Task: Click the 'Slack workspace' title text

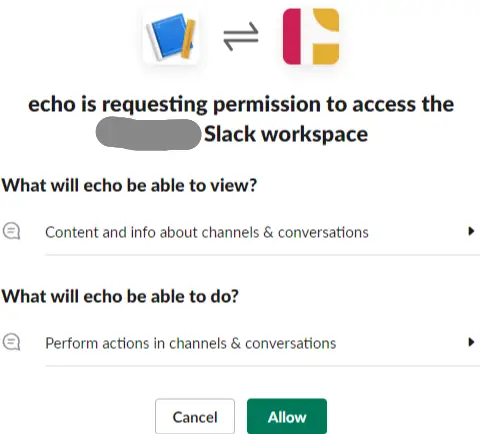Action: (x=286, y=134)
